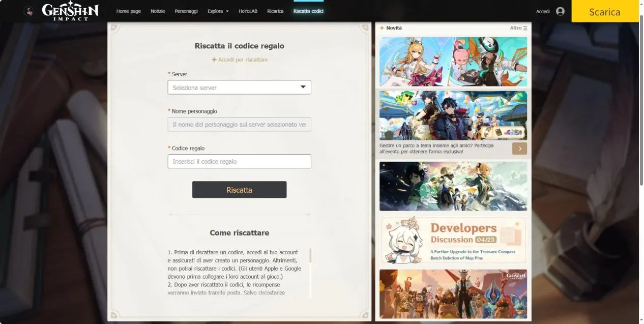Click the 'Come riscattare' heading
The height and width of the screenshot is (324, 644).
point(240,232)
